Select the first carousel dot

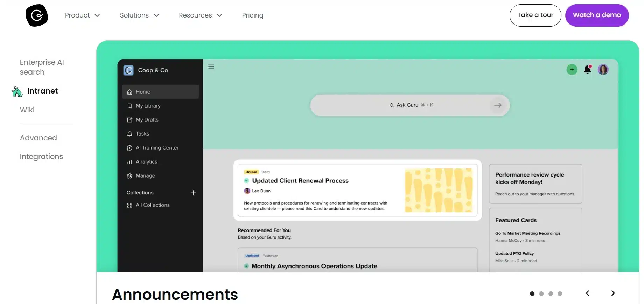[x=532, y=294]
